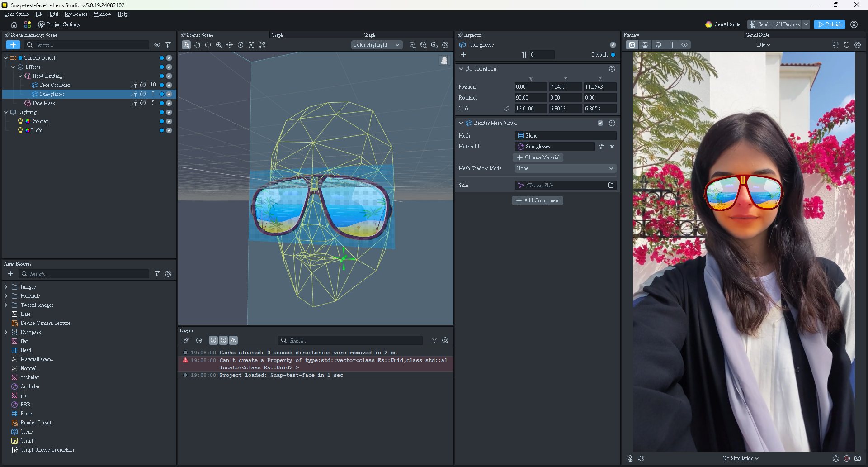868x467 pixels.
Task: Collapse the Camera Object tree node
Action: [6, 58]
